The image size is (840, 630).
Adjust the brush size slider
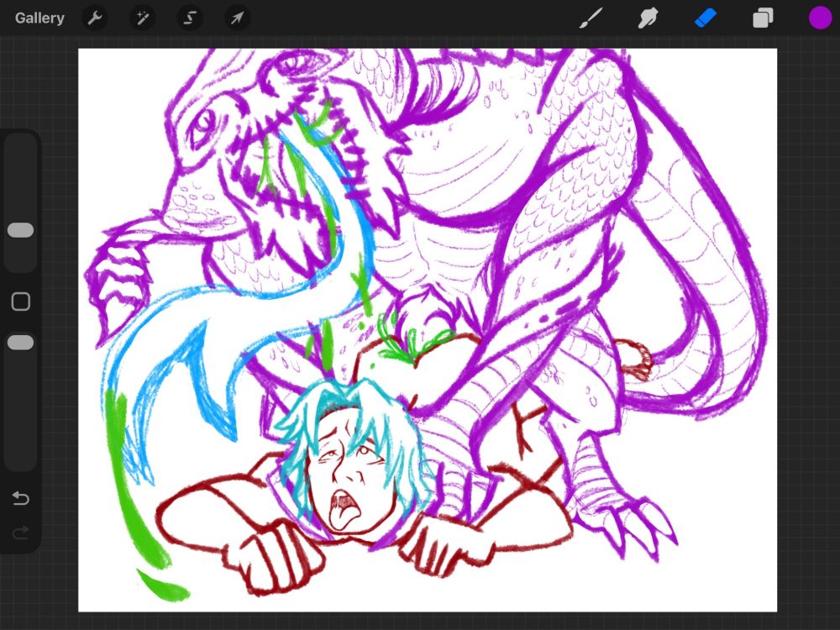point(21,230)
